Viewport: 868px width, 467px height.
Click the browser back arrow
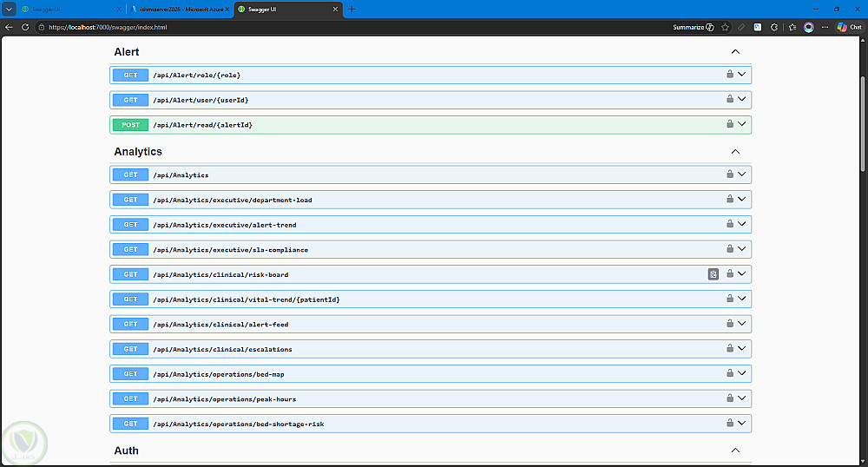9,27
